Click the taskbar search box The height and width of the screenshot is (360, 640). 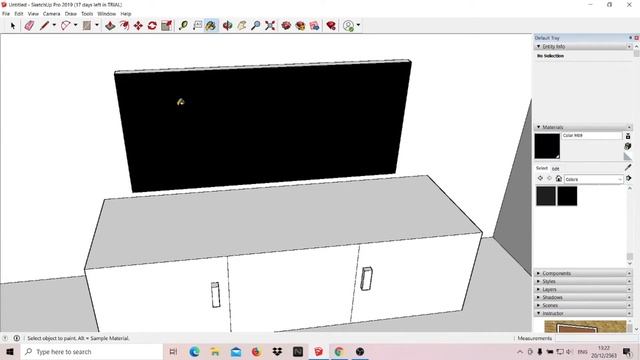tap(91, 351)
